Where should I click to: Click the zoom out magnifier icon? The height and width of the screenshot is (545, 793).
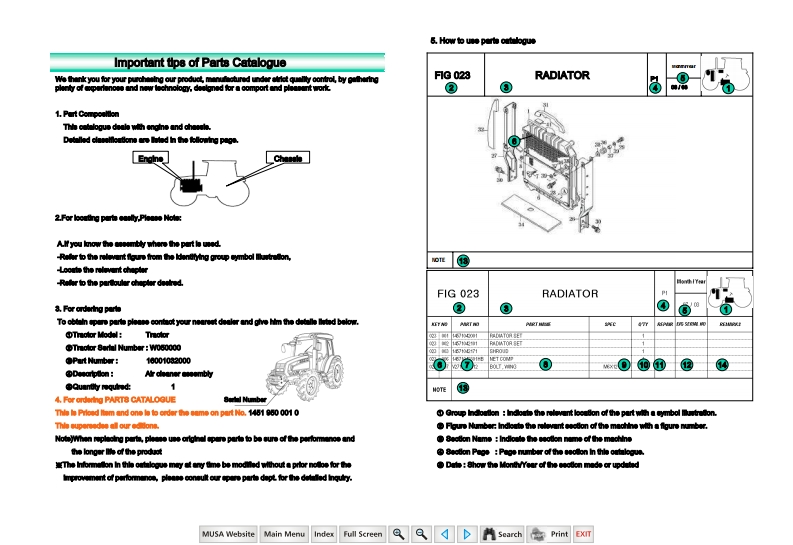pyautogui.click(x=422, y=534)
